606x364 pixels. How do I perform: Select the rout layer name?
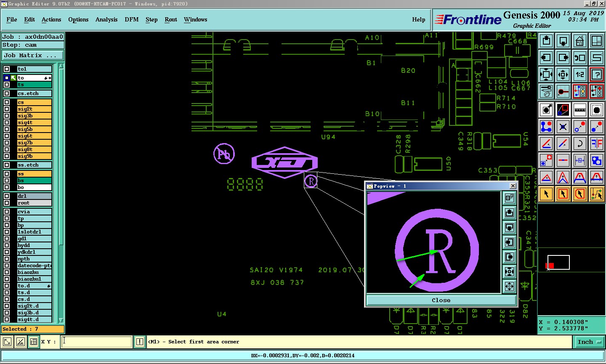34,203
